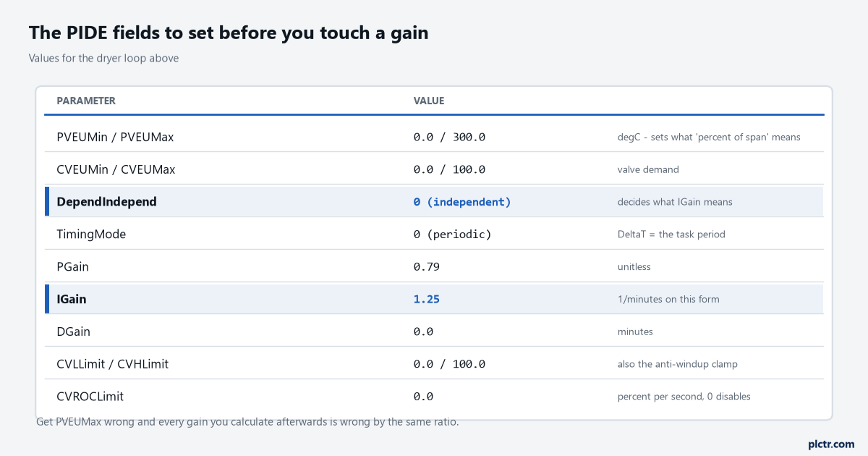Select the TimingMode row label
Screen dimensions: 868x456
91,235
